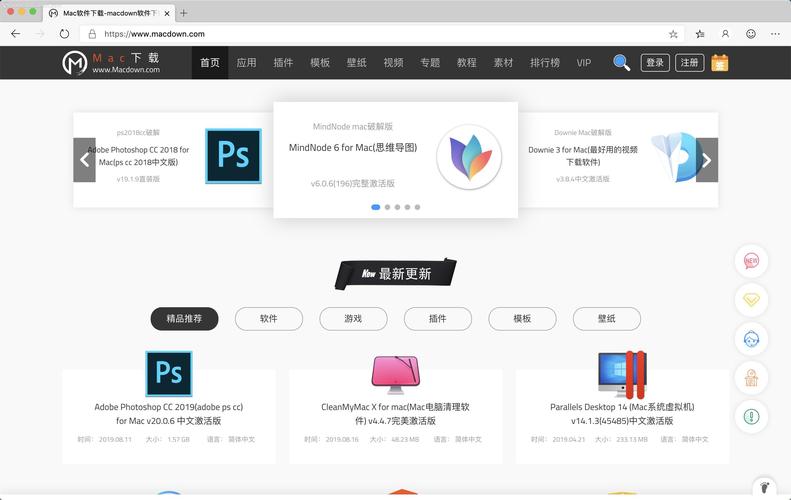
Task: Open the 插件 navigation menu
Action: coord(283,63)
